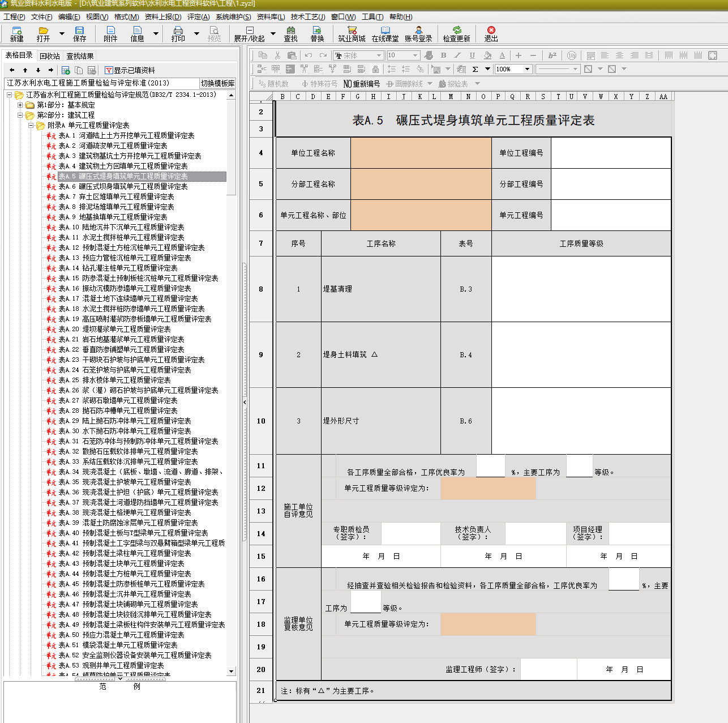728x723 pixels.
Task: Click the 分部工程名称 orange input cell
Action: [x=421, y=184]
